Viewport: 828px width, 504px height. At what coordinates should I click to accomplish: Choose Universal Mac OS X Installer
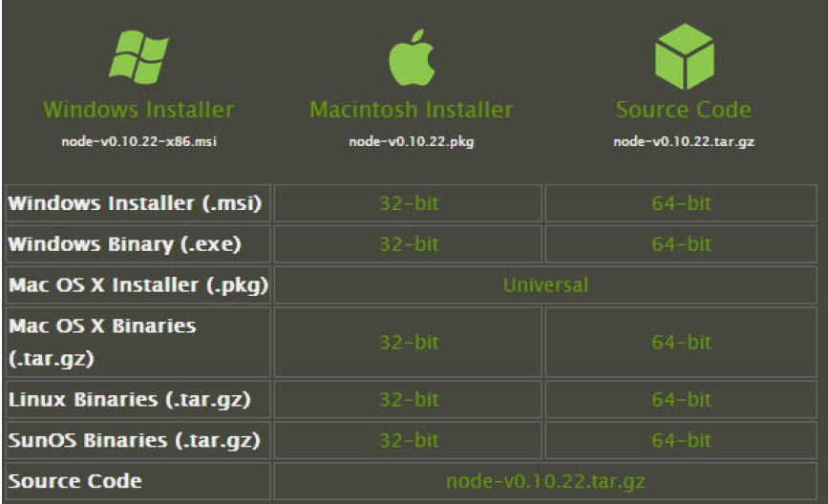[545, 285]
